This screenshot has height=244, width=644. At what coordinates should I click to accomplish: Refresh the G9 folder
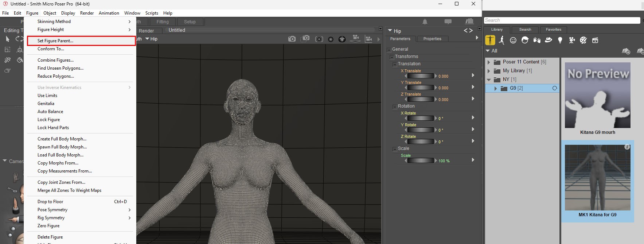555,88
